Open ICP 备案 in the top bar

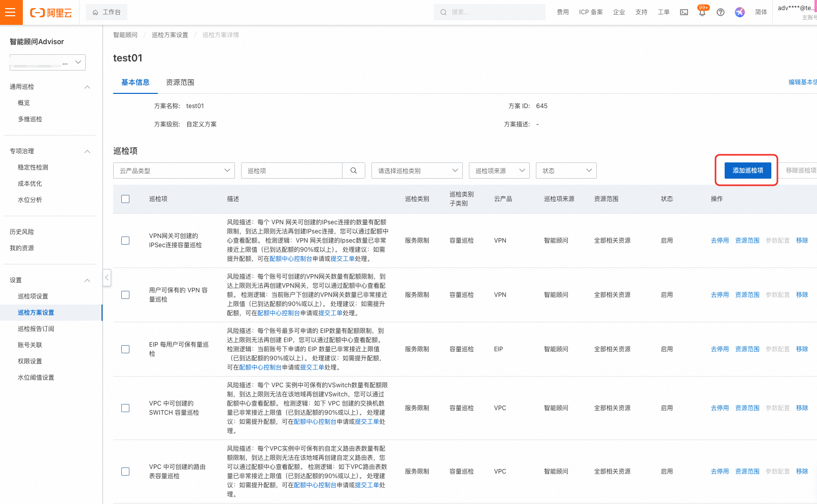tap(591, 12)
